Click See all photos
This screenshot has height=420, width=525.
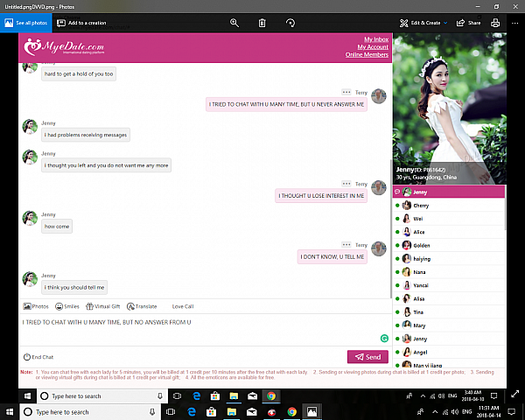[26, 23]
